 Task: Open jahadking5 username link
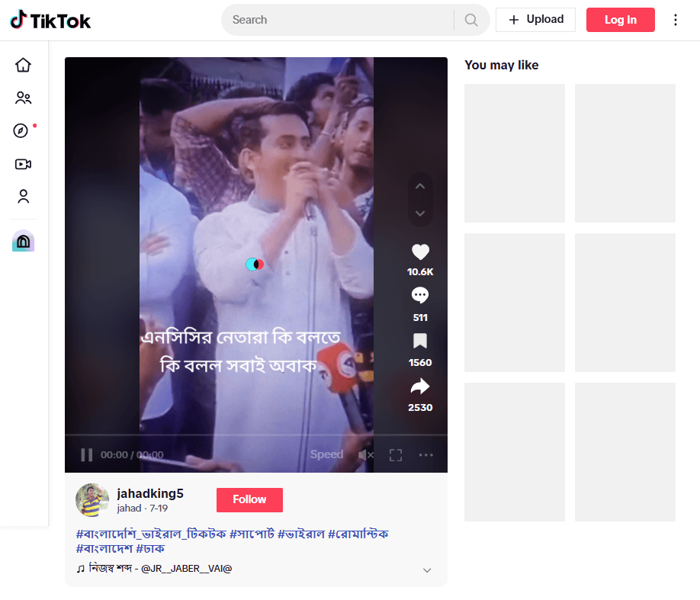pos(150,494)
